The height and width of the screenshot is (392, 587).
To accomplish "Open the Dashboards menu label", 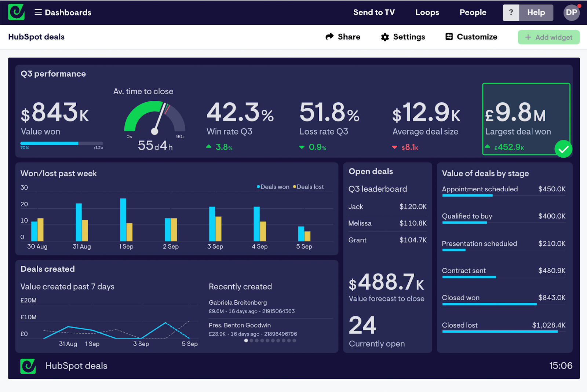I will point(68,12).
